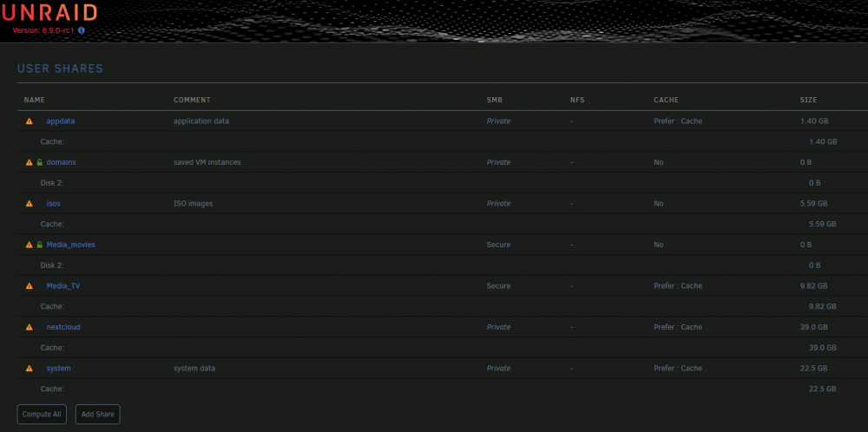Image resolution: width=868 pixels, height=432 pixels.
Task: Click the Add Share button
Action: point(97,415)
